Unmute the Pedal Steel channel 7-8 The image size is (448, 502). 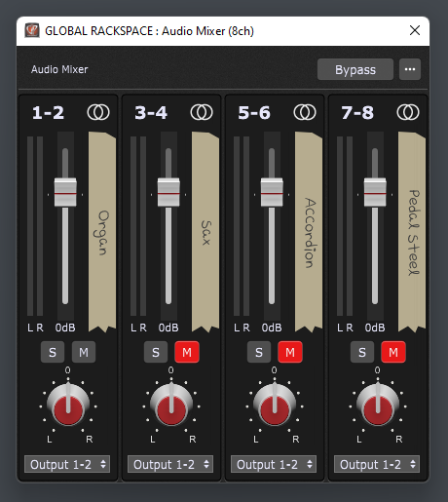[x=393, y=352]
